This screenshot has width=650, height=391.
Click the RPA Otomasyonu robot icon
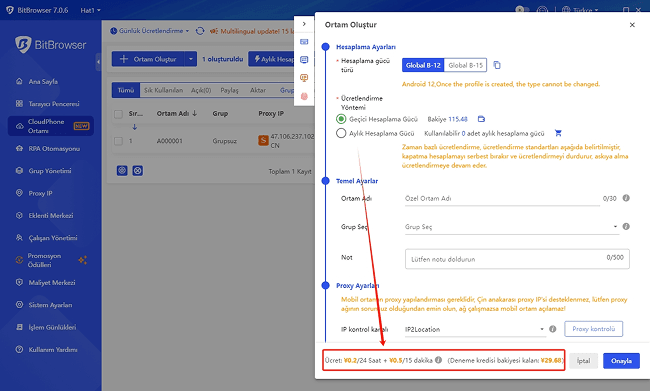pyautogui.click(x=19, y=148)
